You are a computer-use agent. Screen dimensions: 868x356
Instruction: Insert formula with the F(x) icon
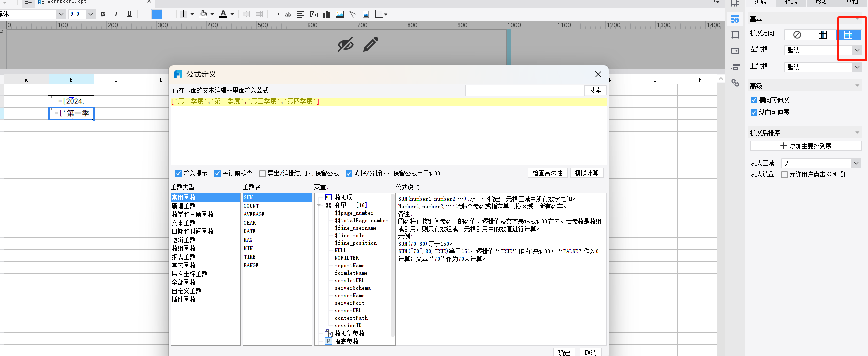tap(314, 14)
